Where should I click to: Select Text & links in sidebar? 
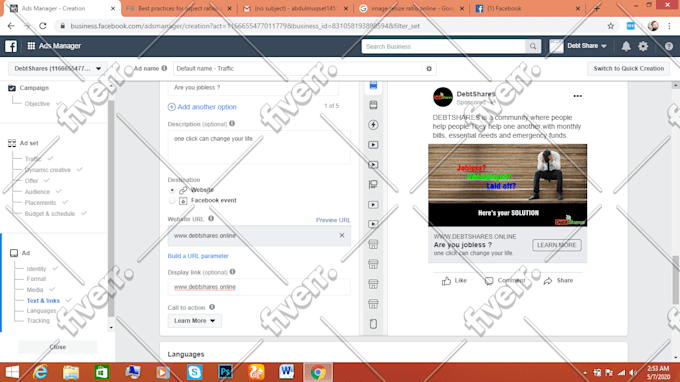(x=43, y=300)
